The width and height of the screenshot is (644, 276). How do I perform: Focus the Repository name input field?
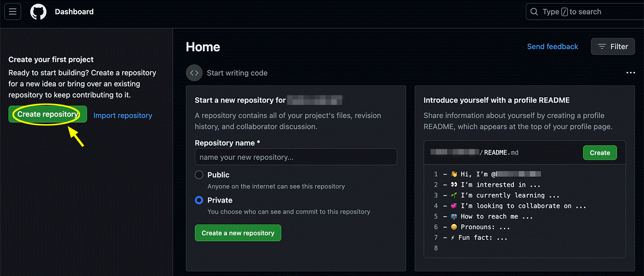296,157
